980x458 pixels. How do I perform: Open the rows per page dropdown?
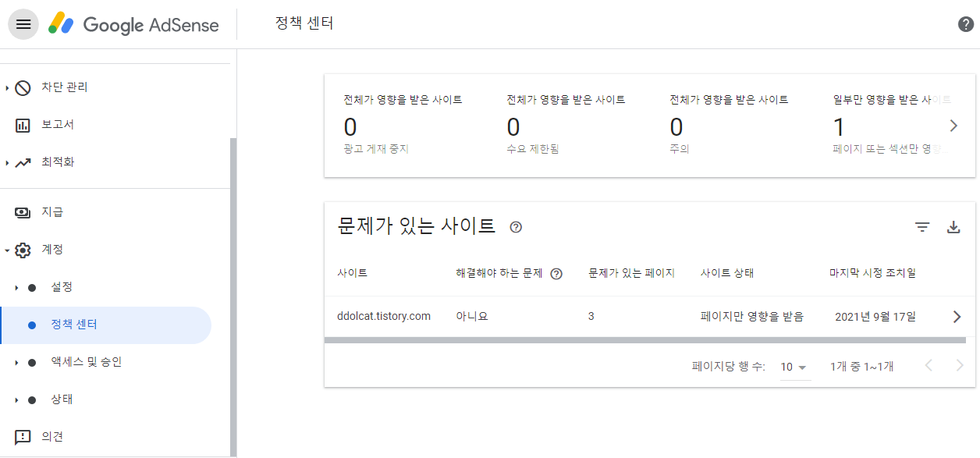(x=795, y=367)
